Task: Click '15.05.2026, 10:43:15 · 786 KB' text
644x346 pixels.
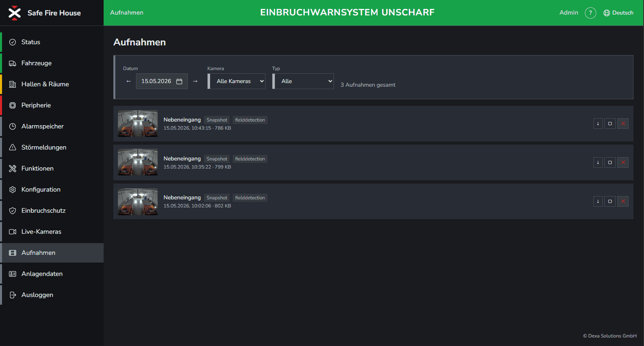Action: (x=197, y=128)
